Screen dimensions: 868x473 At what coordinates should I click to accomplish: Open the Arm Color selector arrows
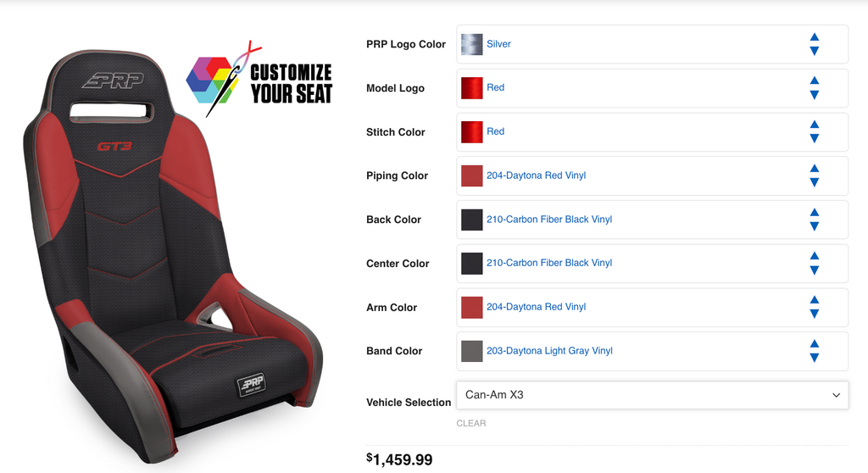tap(815, 308)
